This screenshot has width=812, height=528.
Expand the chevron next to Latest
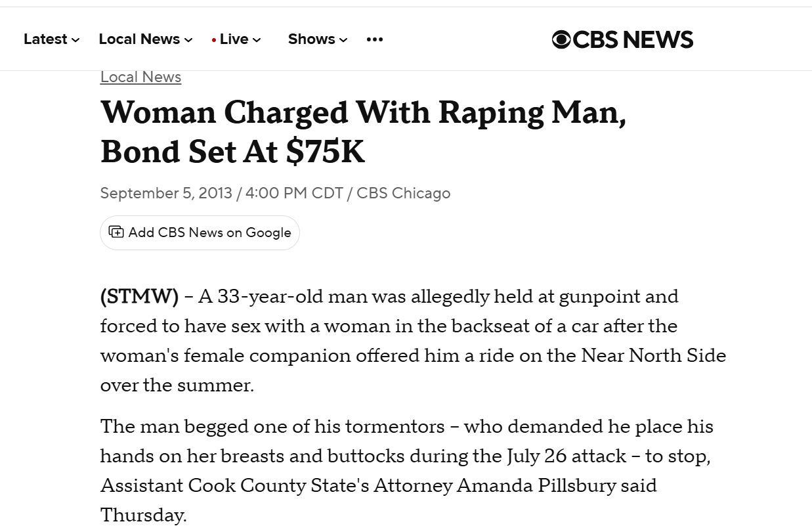click(x=76, y=40)
